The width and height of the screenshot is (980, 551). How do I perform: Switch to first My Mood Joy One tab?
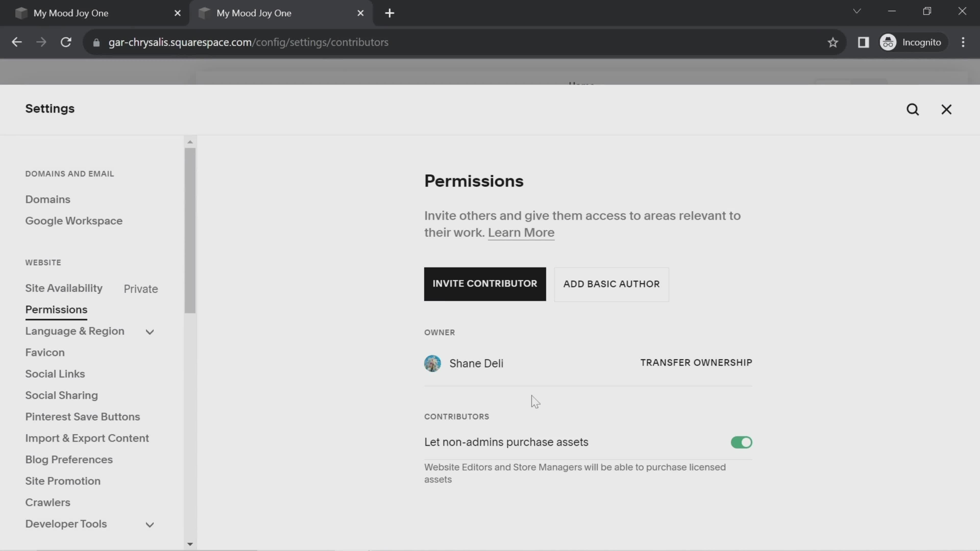coord(94,13)
